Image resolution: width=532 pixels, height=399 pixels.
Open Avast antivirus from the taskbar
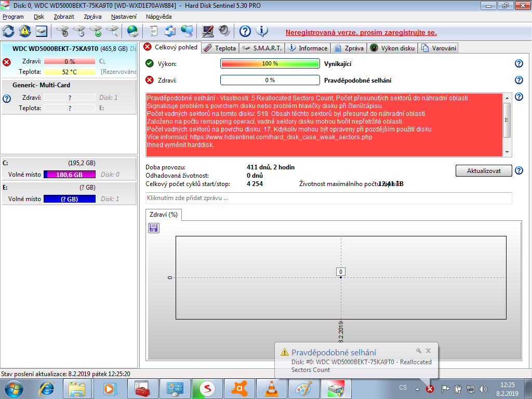point(240,389)
